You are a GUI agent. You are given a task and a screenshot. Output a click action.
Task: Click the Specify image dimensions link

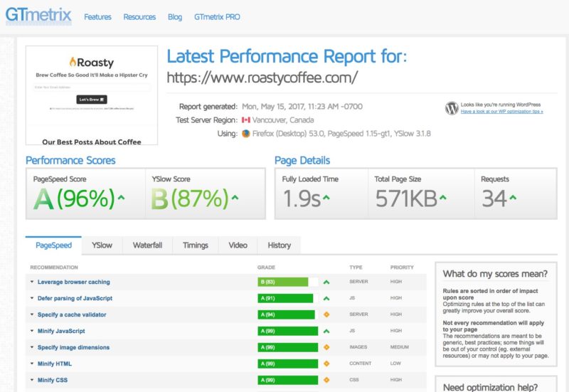[x=74, y=347]
